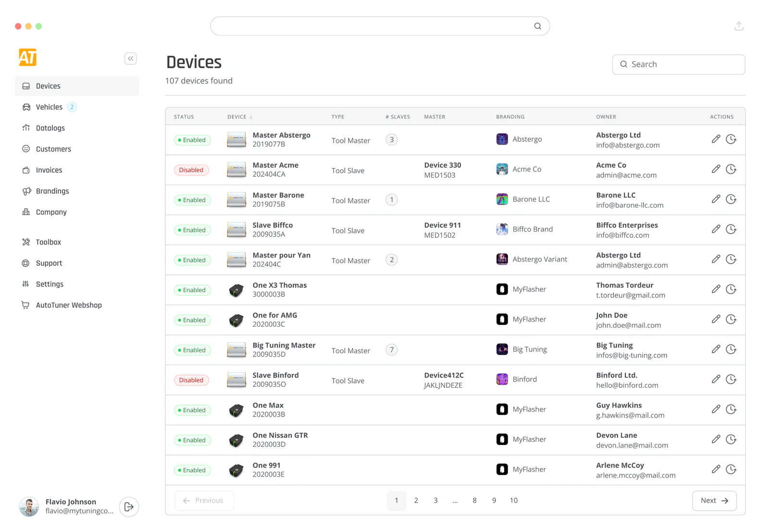Click the Disabled status badge on Master Acme

(191, 170)
